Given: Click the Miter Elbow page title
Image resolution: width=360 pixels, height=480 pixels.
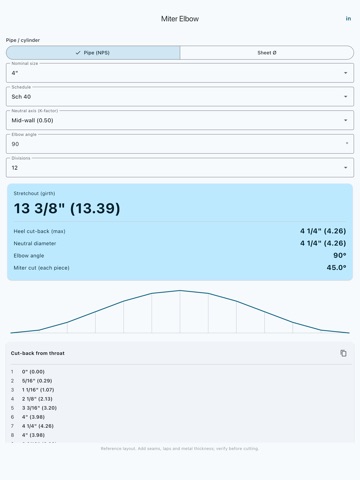Looking at the screenshot, I should (180, 19).
